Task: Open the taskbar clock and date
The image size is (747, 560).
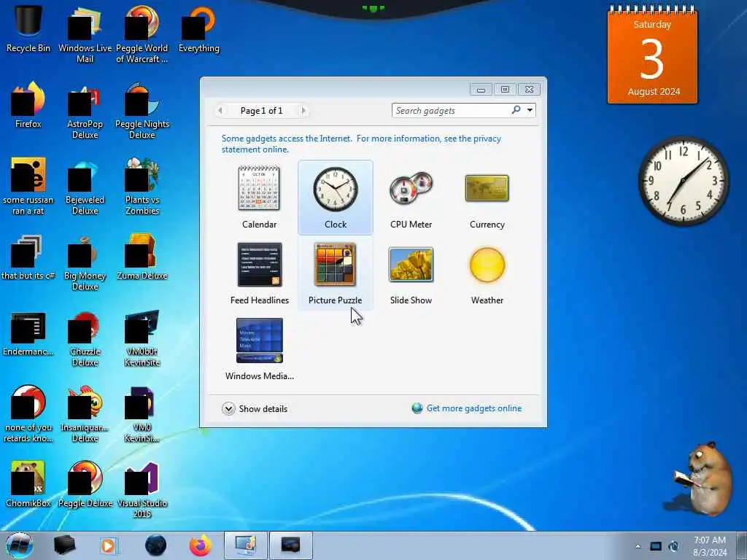Action: coord(710,546)
